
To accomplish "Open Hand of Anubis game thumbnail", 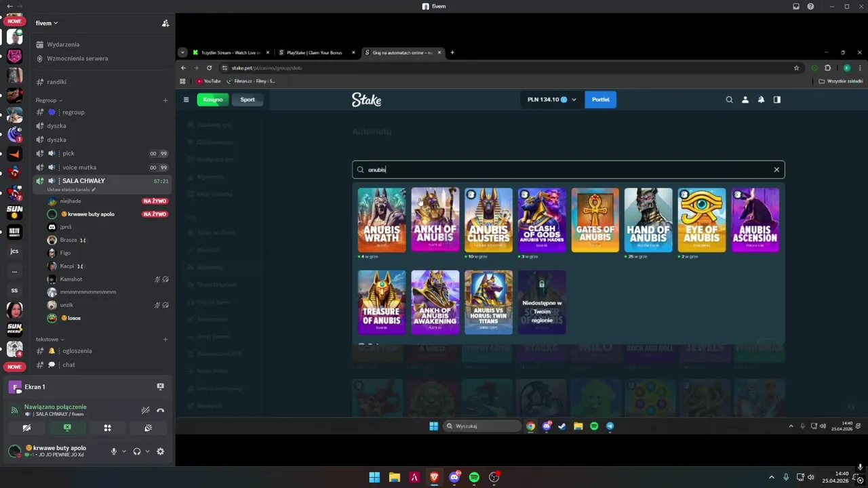I will point(648,220).
